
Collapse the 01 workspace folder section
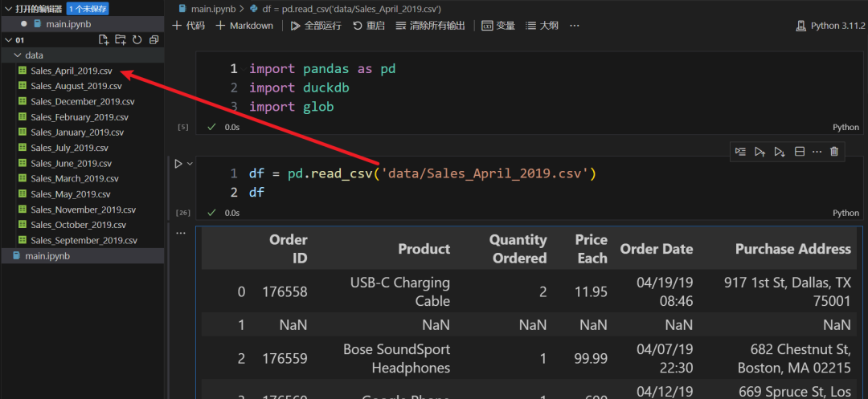[x=9, y=40]
